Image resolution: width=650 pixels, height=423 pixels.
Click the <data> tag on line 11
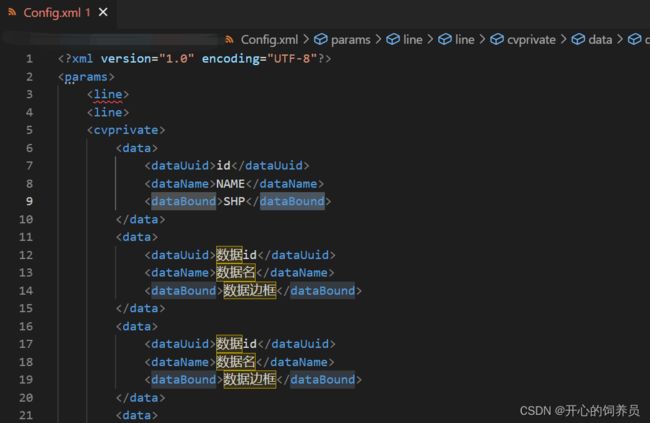click(x=137, y=237)
